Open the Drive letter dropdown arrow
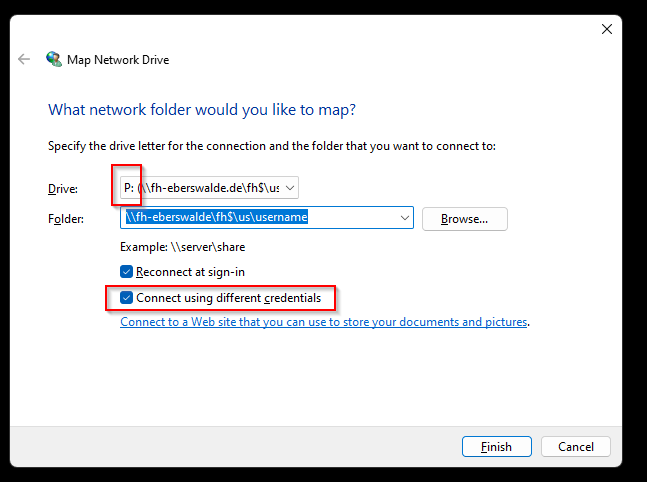 290,188
